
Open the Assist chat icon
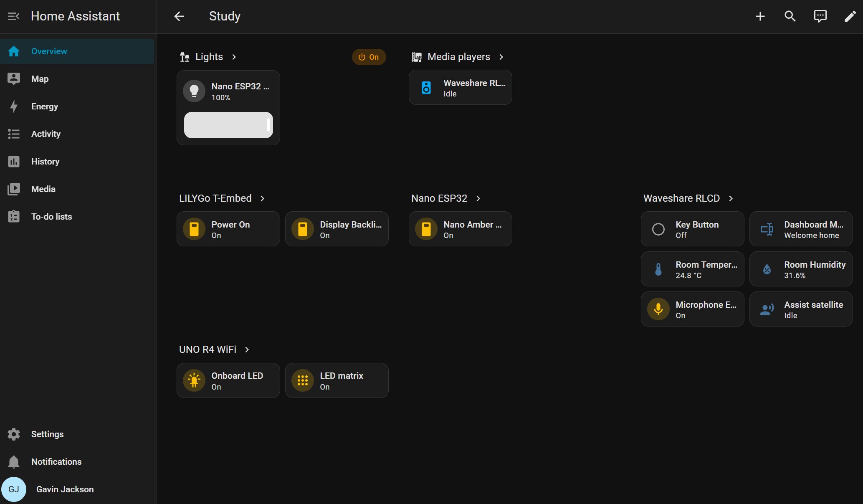click(x=820, y=16)
